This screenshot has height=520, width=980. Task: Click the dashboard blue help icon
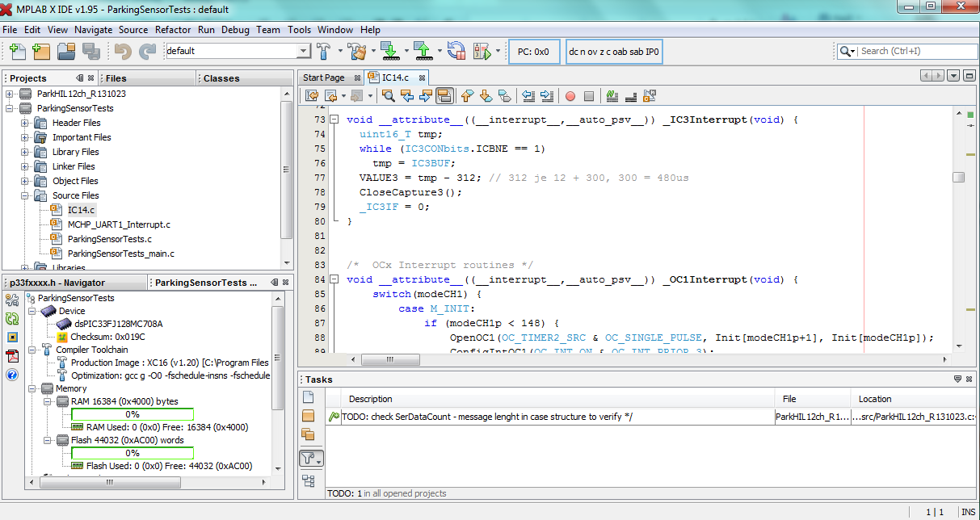(x=12, y=375)
